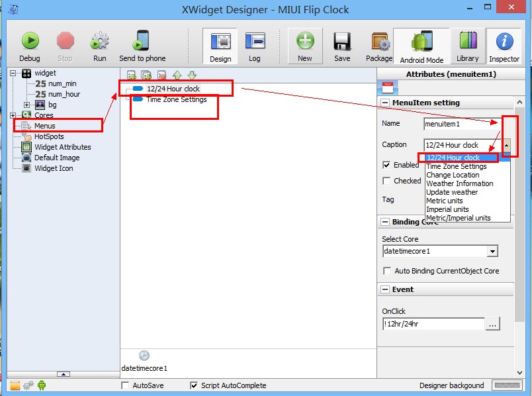Screen dimensions: 532x396
Task: Select Widget Attributes tree item
Action: pos(62,147)
